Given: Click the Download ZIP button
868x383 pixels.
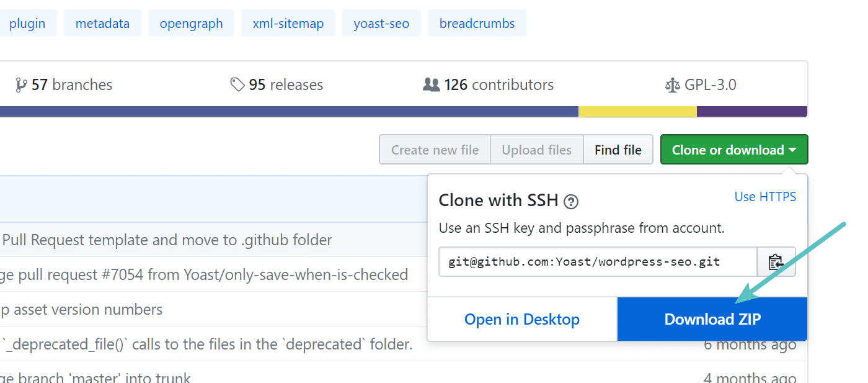Looking at the screenshot, I should (712, 318).
